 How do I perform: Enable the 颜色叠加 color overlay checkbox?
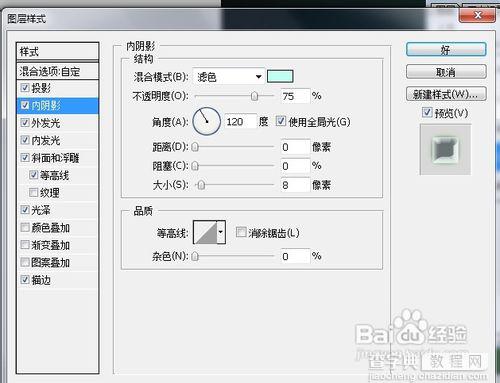(x=25, y=227)
